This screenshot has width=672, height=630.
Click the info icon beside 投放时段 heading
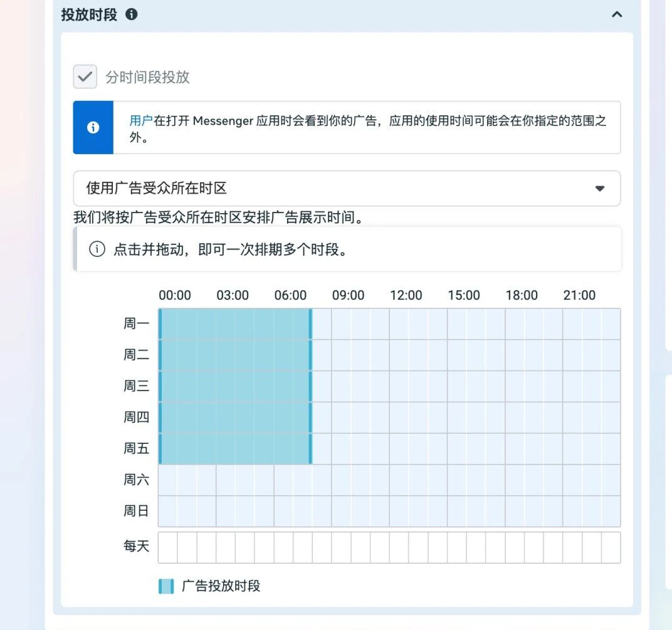[x=132, y=14]
